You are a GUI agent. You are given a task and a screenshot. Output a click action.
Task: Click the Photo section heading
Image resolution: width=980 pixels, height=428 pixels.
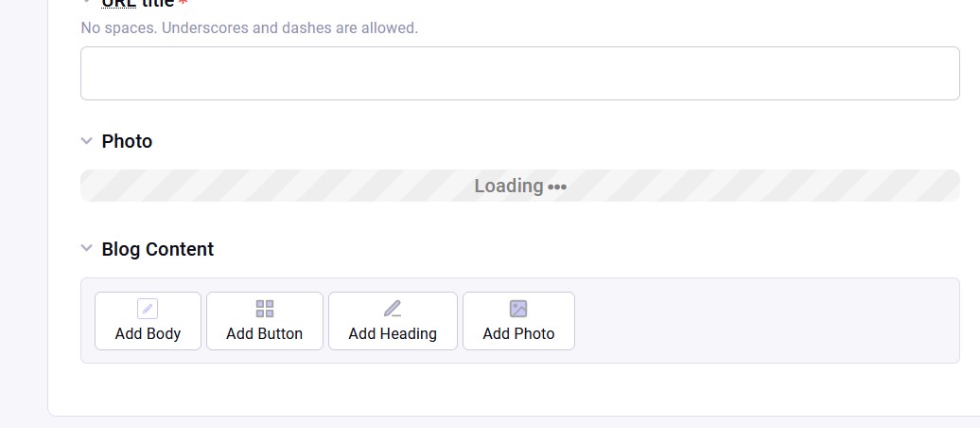pyautogui.click(x=127, y=141)
